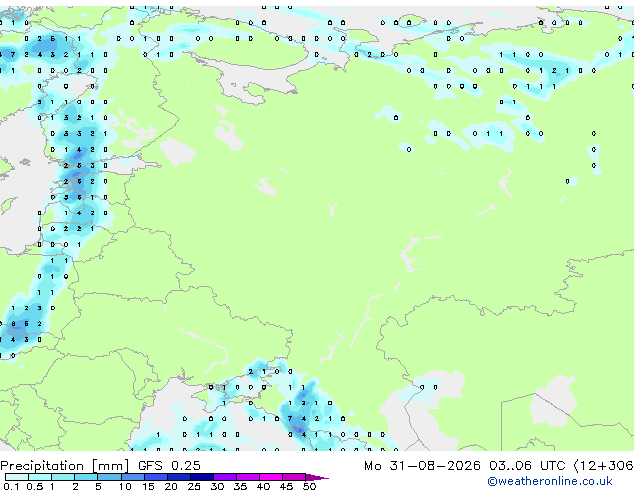The image size is (634, 490).
Task: Pick the 20–25 mm legend color swatch
Action: click(x=179, y=477)
